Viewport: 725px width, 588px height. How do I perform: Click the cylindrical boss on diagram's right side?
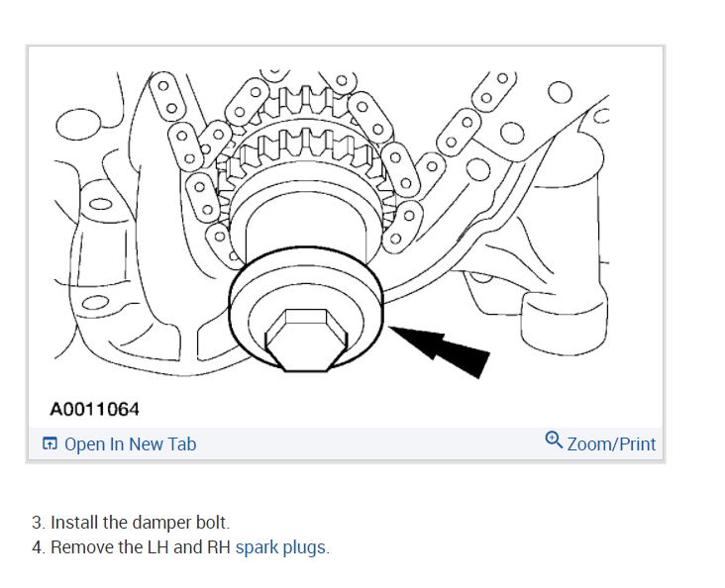point(565,325)
